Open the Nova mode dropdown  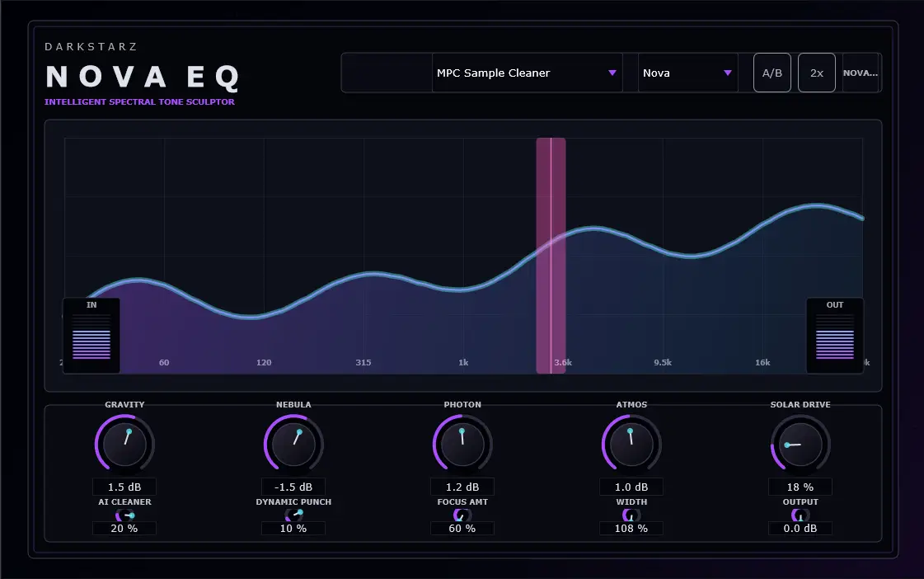click(x=687, y=73)
